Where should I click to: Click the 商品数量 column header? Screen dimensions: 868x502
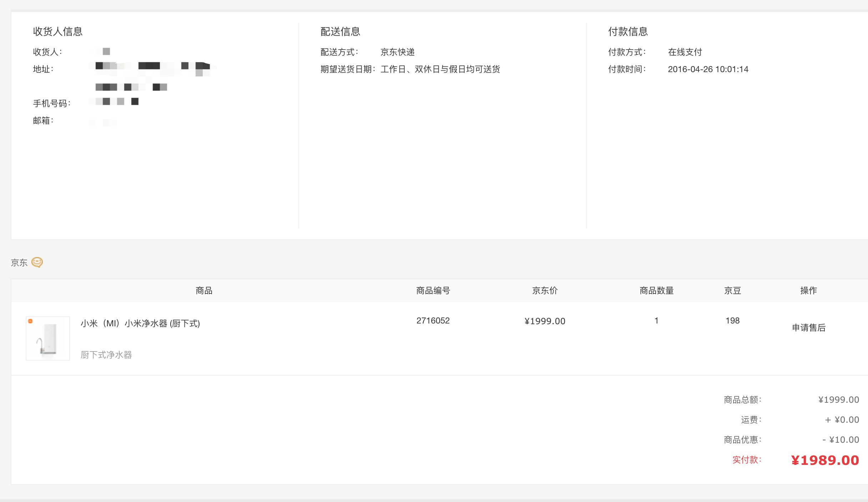point(656,291)
